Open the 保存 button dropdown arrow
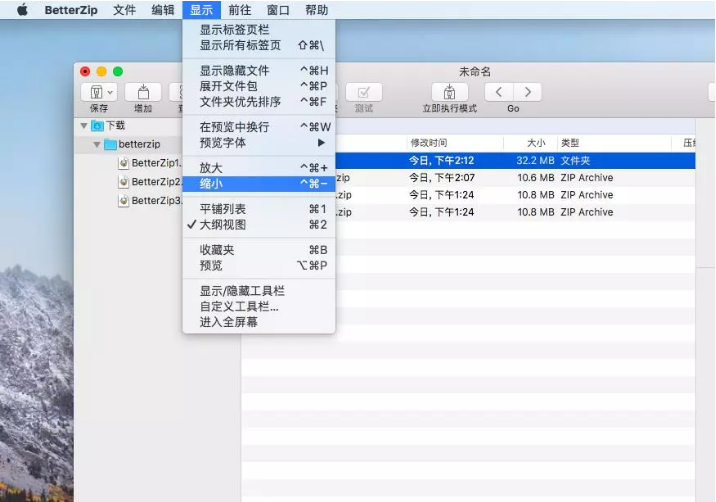The image size is (716, 502). pos(110,92)
